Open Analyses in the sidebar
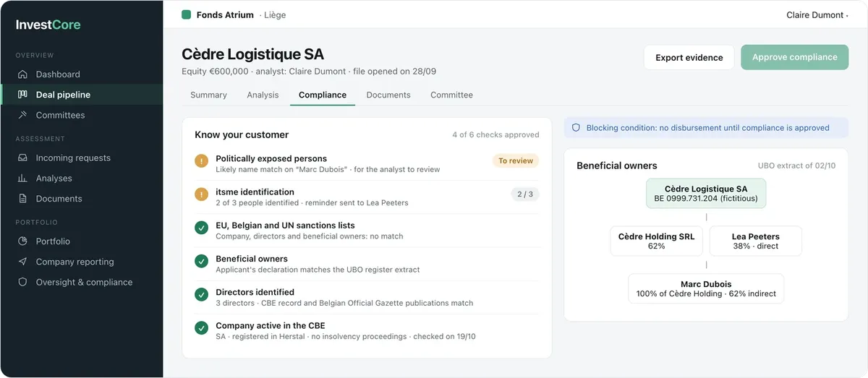 click(82, 178)
